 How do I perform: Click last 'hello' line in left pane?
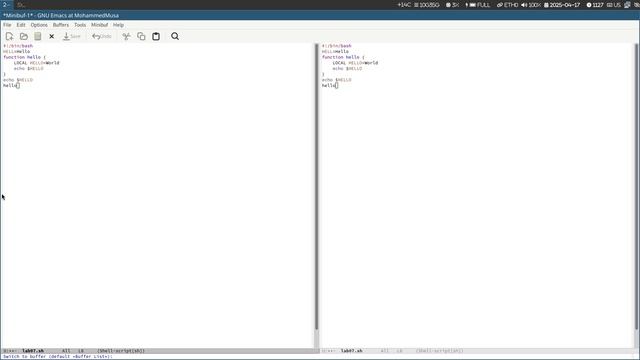point(10,85)
